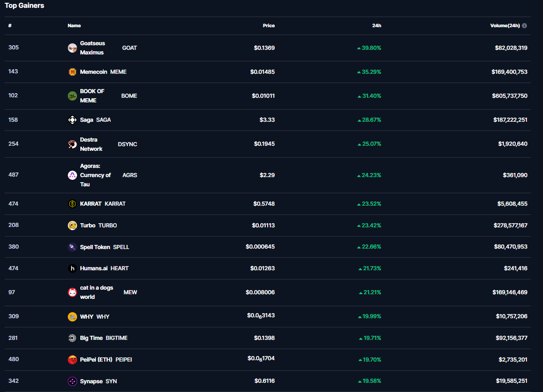Click the Agoras AGRS coin logo
Image resolution: width=543 pixels, height=392 pixels.
pos(72,175)
